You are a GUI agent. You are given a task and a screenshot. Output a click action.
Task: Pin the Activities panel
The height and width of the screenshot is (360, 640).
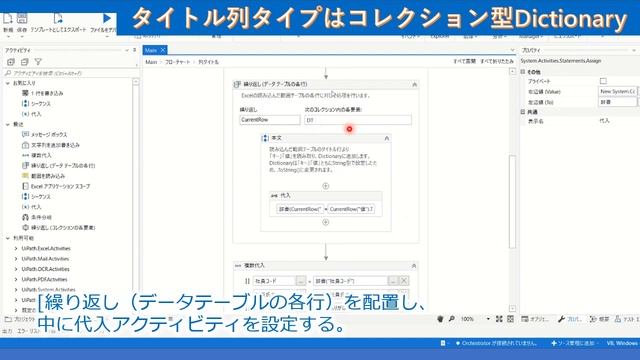[134, 50]
